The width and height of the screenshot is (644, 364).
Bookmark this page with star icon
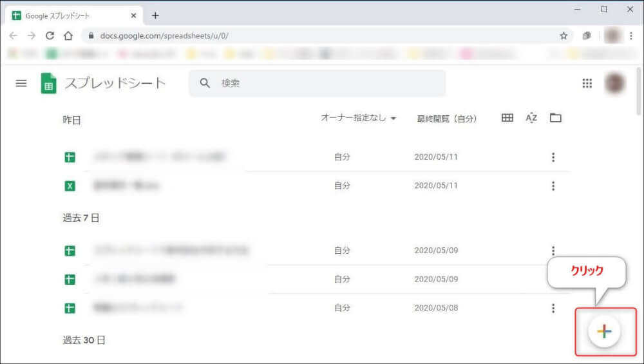pyautogui.click(x=563, y=36)
